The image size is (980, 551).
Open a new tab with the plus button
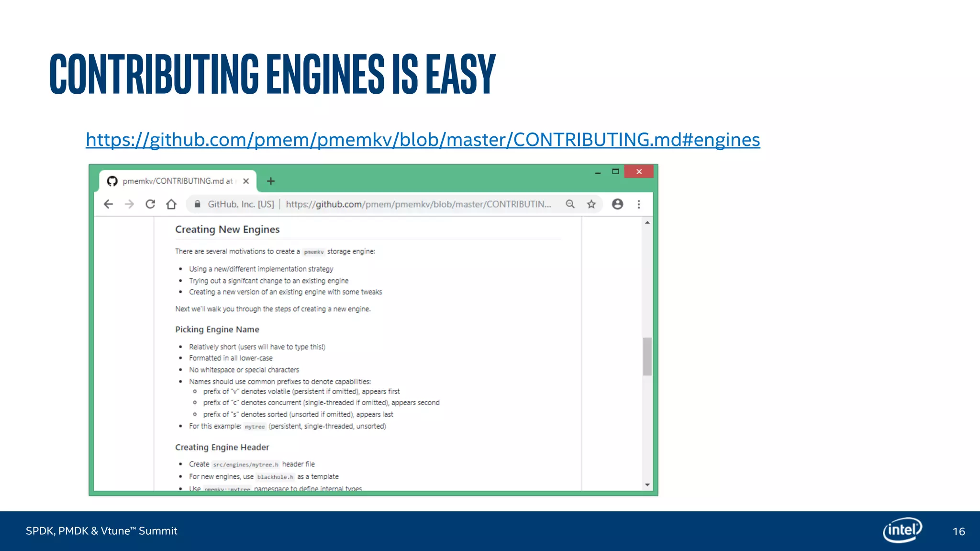point(271,181)
